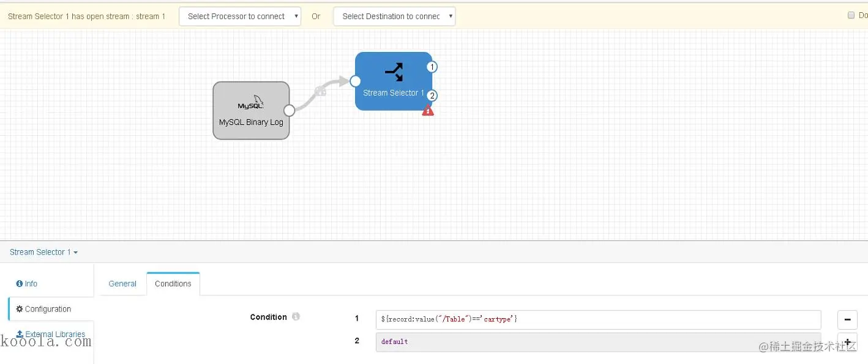Click output port 2 of Stream Selector

[432, 95]
